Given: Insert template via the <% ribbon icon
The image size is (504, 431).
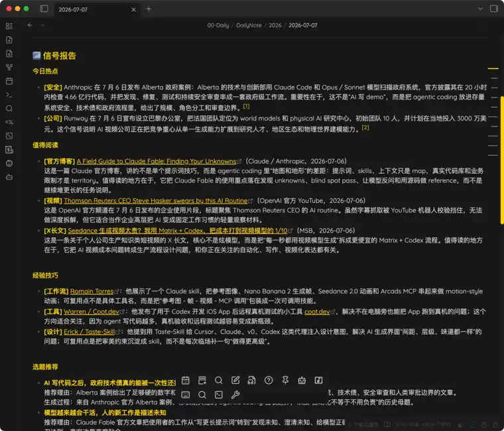Looking at the screenshot, I should [9, 122].
